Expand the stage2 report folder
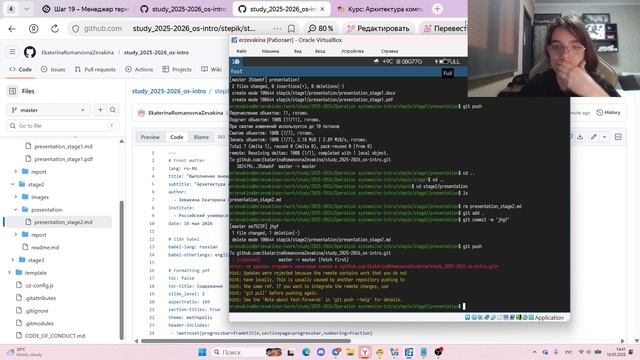 pos(16,235)
